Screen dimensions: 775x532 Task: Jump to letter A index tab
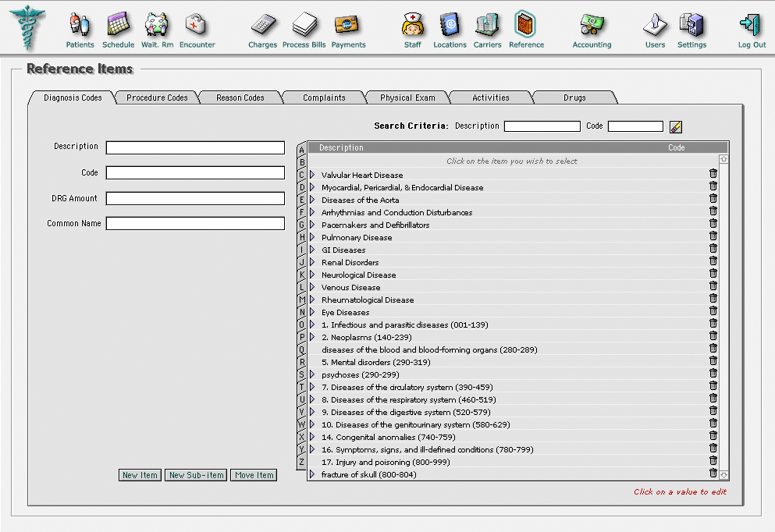pos(301,149)
